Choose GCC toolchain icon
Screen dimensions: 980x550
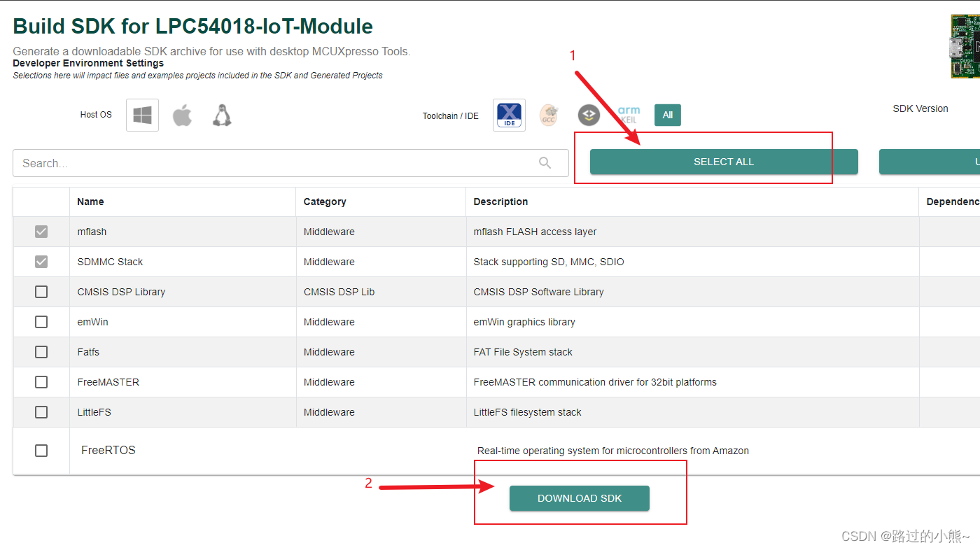click(x=549, y=115)
